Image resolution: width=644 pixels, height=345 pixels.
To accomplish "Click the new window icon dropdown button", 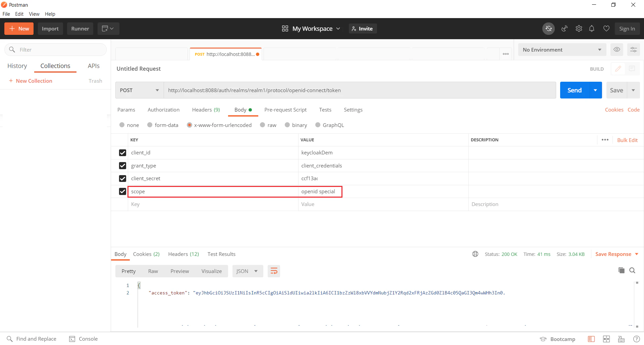I will 108,29.
